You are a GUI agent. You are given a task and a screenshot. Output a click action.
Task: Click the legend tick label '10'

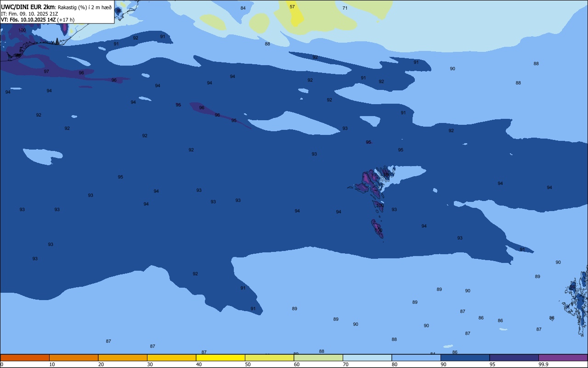[x=52, y=364]
